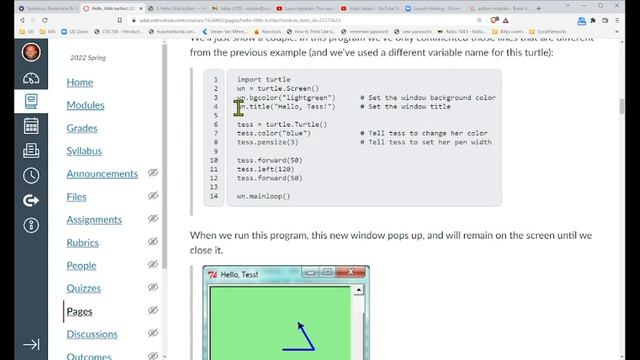Open the Billys covers bookmark folder
Screen dimensions: 640x360
pos(507,31)
